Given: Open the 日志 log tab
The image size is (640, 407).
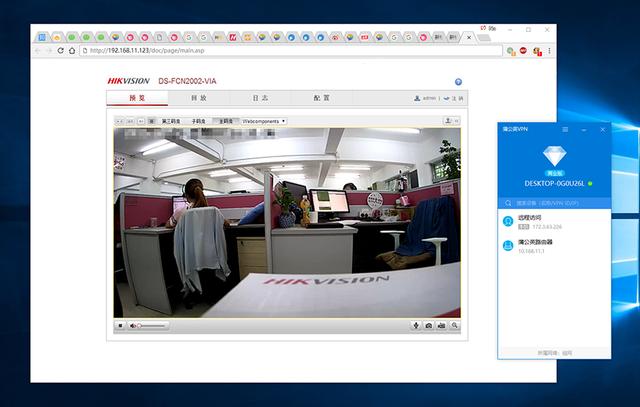Looking at the screenshot, I should (260, 98).
